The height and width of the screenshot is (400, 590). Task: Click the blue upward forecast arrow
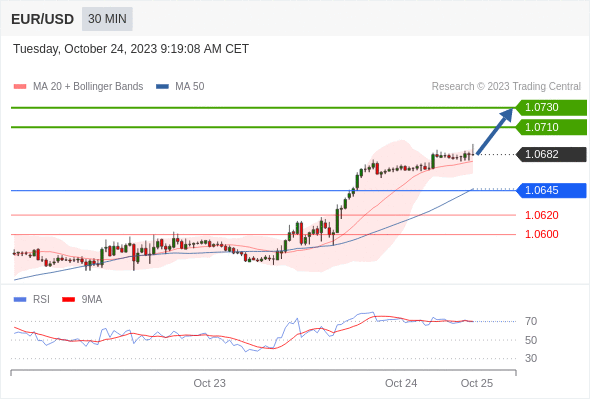tap(494, 131)
